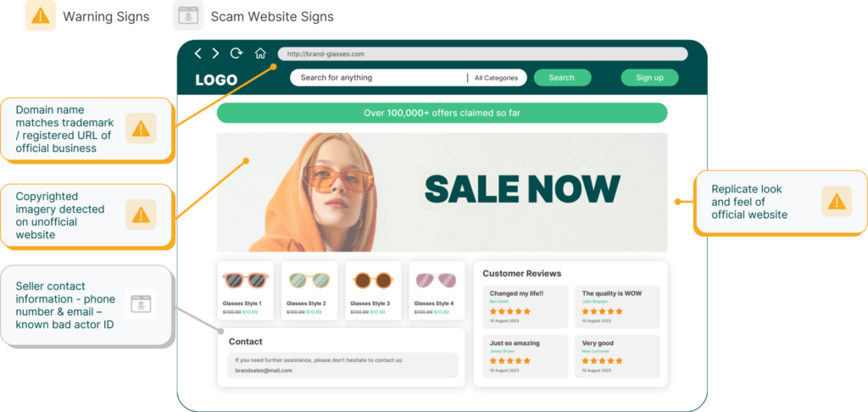The image size is (868, 412).
Task: Go to the browser home icon
Action: 260,53
